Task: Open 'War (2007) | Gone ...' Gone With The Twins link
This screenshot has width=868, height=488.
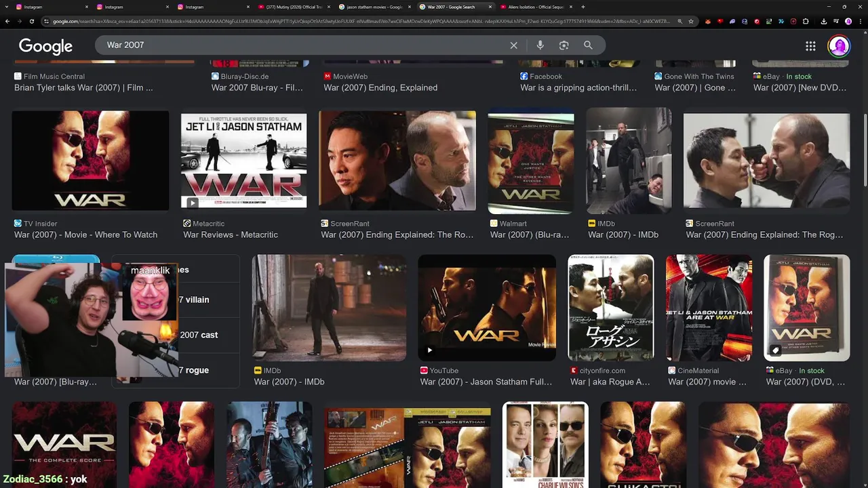Action: 695,87
